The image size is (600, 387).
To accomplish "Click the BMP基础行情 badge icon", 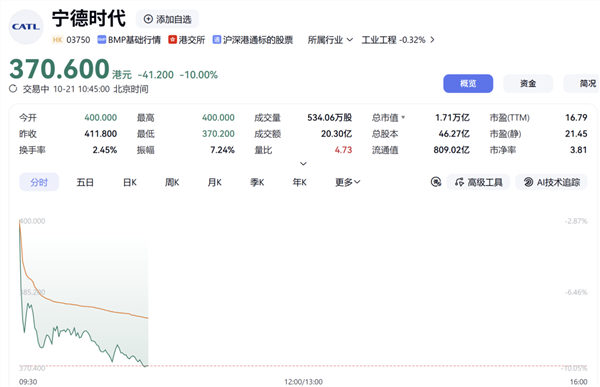I will click(101, 40).
